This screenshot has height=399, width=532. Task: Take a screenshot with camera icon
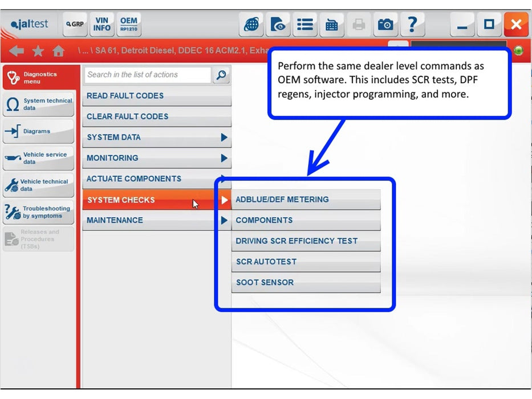click(385, 24)
